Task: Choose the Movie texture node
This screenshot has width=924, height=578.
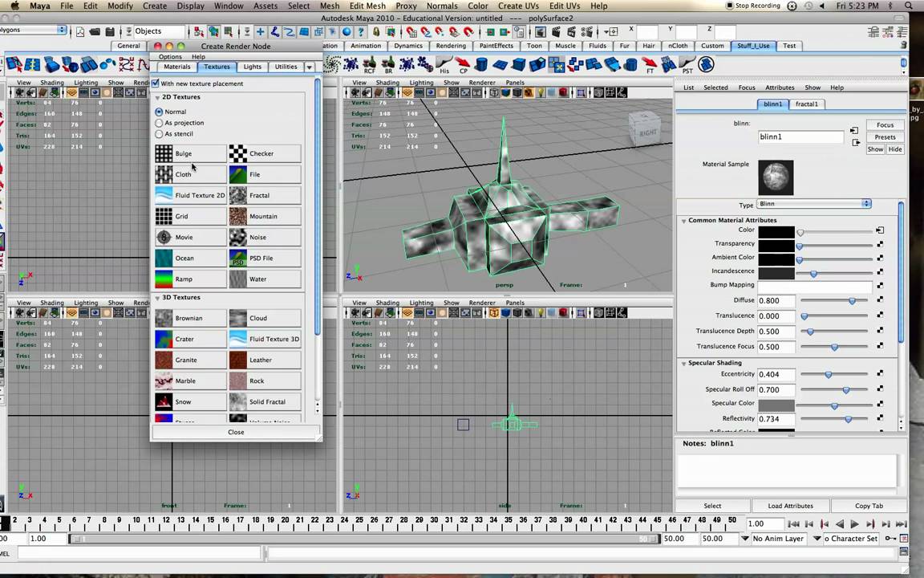Action: point(190,237)
